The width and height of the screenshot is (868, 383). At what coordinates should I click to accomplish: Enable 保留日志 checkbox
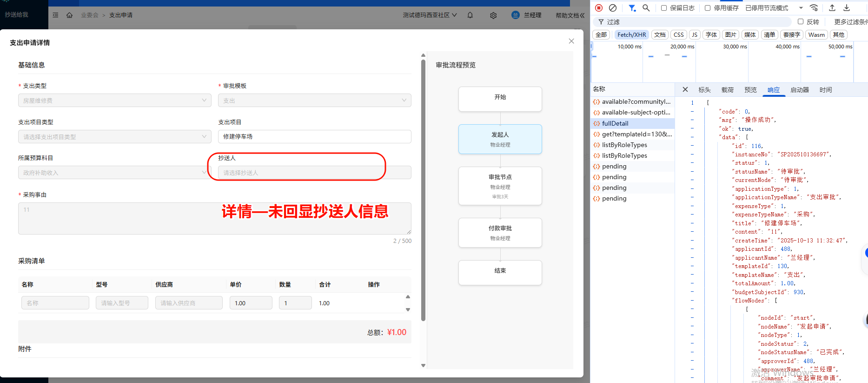point(664,8)
